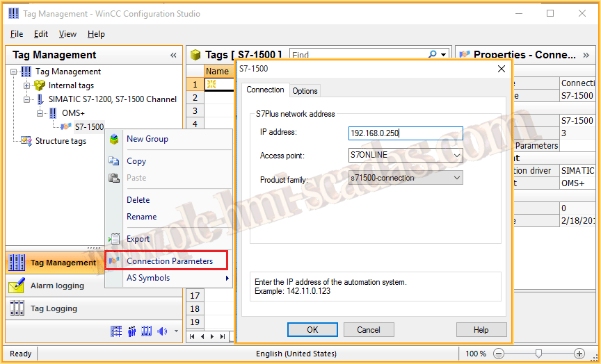
Task: Collapse the OMS+ tree node
Action: coord(40,113)
